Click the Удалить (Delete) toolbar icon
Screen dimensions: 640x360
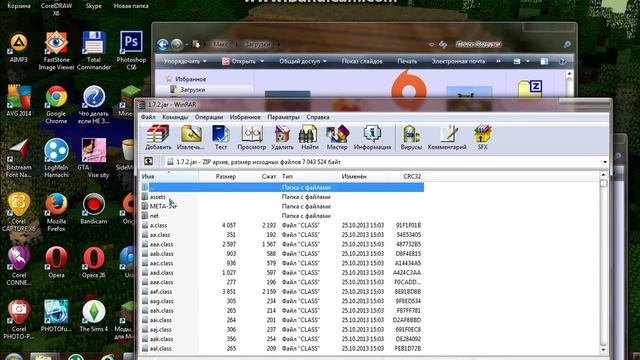[x=282, y=138]
